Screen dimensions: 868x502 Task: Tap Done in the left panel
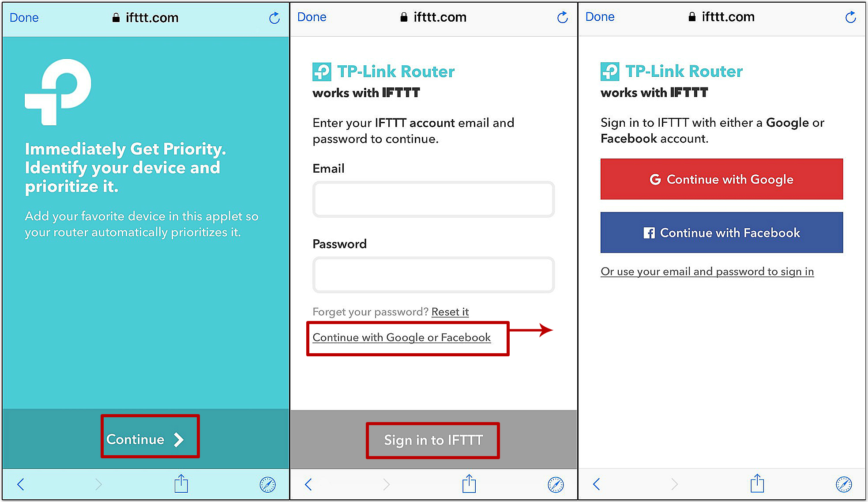24,18
